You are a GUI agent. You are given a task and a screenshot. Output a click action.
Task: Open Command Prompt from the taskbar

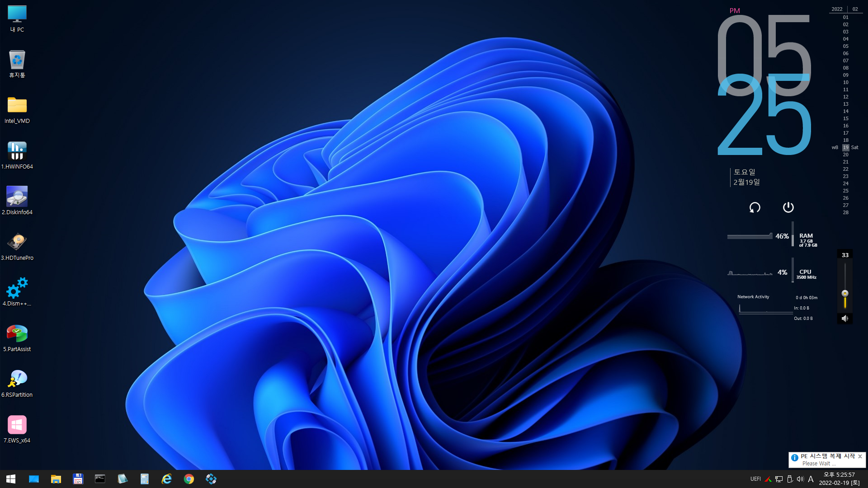(100, 479)
